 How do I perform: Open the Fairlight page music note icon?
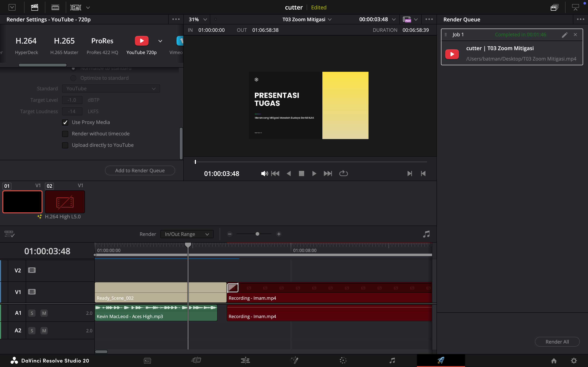[x=392, y=360]
